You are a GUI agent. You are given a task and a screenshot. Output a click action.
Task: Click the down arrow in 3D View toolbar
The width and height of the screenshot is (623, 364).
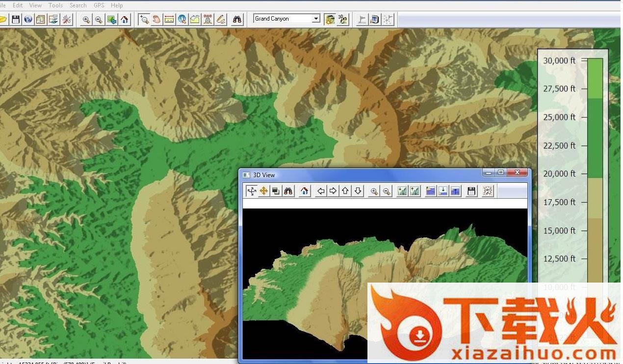(358, 191)
